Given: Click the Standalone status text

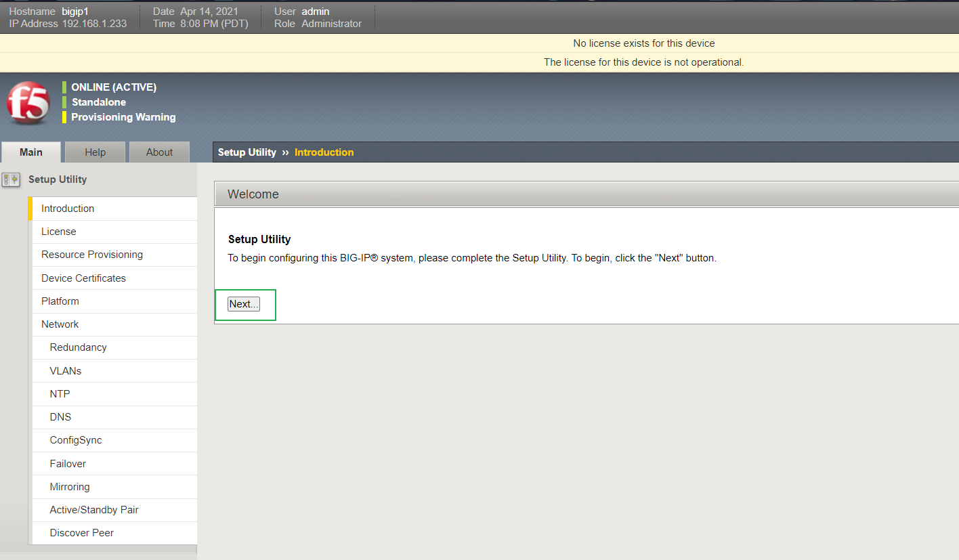Looking at the screenshot, I should 99,102.
